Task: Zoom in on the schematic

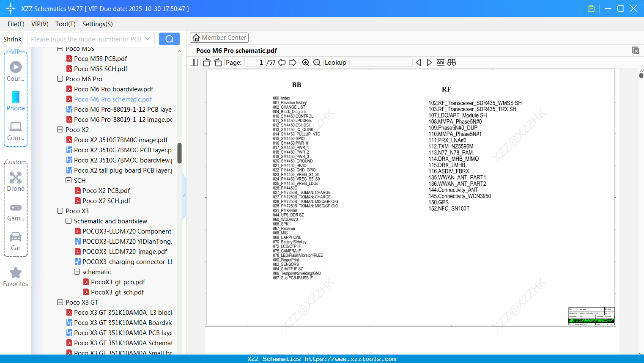Action: 306,63
